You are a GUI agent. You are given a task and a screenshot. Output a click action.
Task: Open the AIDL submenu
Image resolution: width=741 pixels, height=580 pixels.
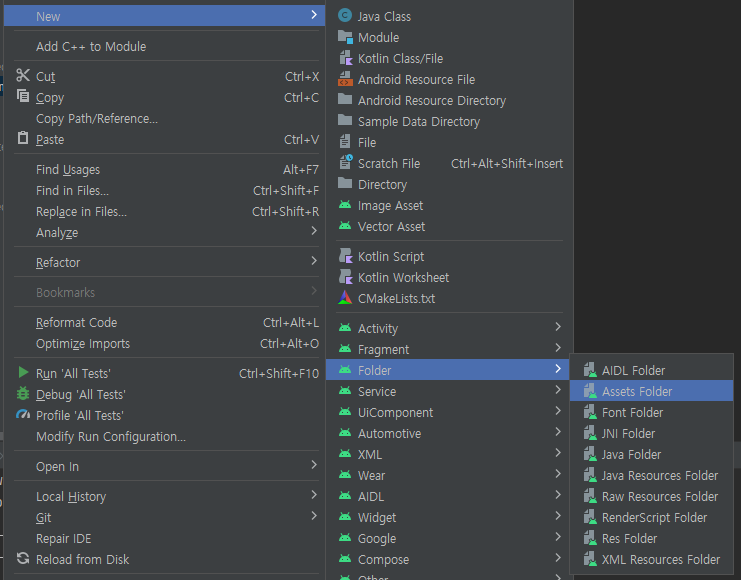pyautogui.click(x=449, y=496)
